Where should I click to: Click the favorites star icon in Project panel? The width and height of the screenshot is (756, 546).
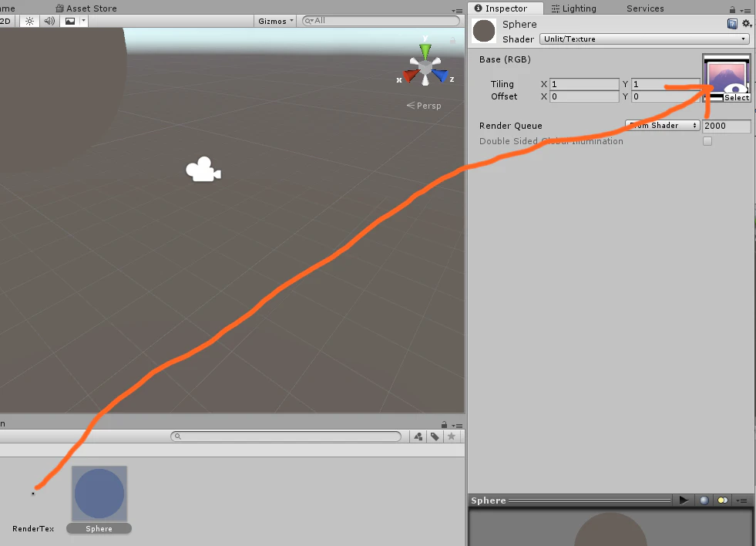(x=452, y=436)
